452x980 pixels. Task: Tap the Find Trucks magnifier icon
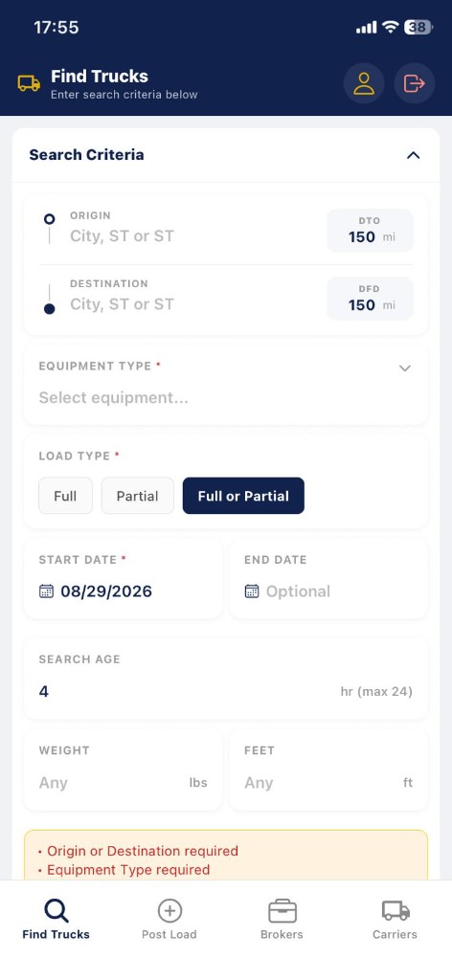(56, 911)
